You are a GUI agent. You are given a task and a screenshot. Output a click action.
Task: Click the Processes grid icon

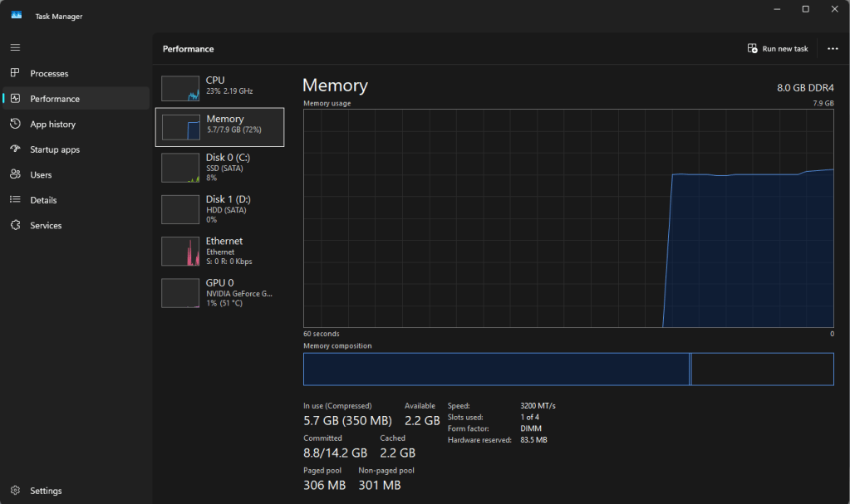pos(15,72)
